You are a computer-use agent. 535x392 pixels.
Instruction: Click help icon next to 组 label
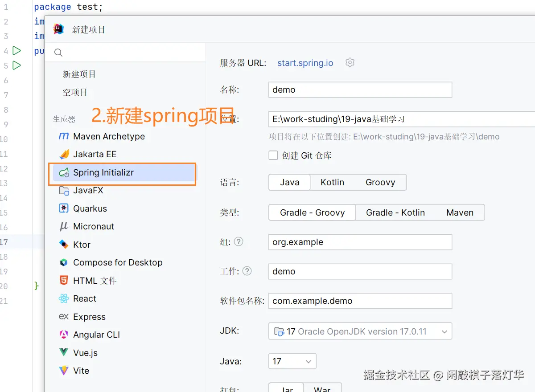pyautogui.click(x=239, y=241)
